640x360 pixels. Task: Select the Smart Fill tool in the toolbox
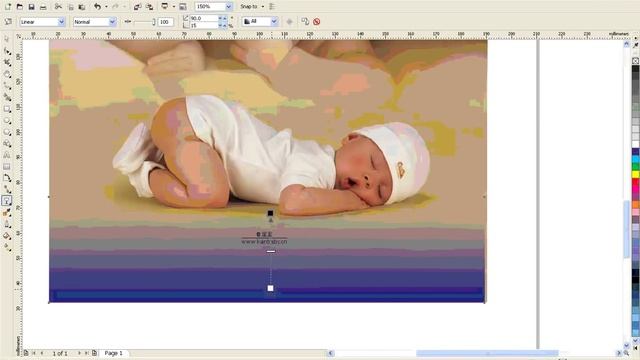click(x=7, y=97)
